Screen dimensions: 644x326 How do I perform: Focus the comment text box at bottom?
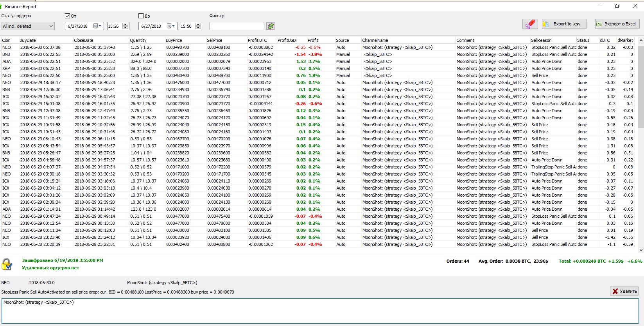pos(320,311)
